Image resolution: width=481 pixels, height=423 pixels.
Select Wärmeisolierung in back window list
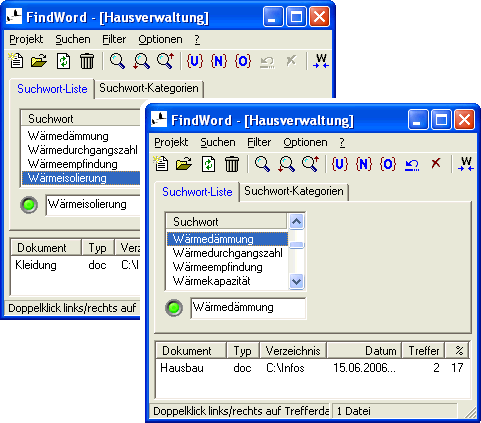click(x=81, y=178)
